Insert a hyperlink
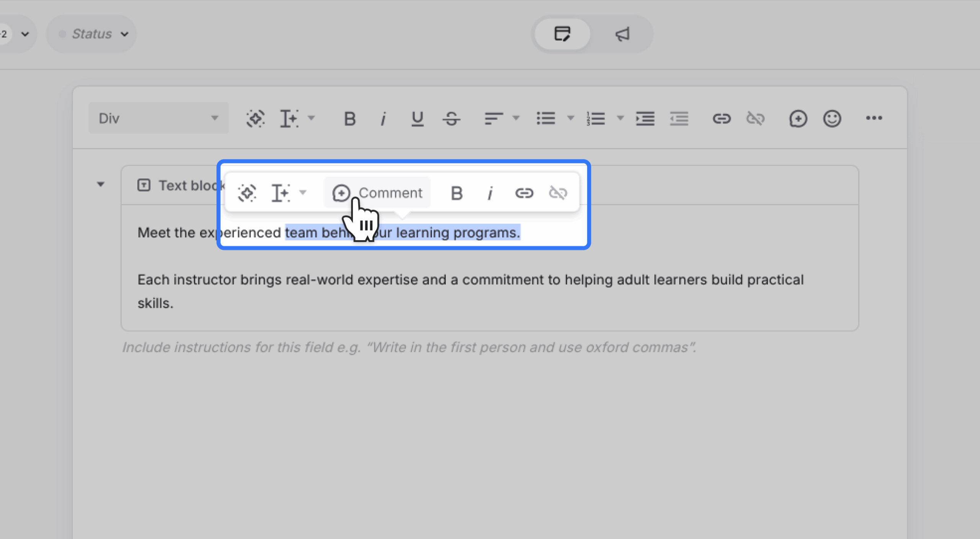Screen dimensions: 980x539 tap(722, 118)
